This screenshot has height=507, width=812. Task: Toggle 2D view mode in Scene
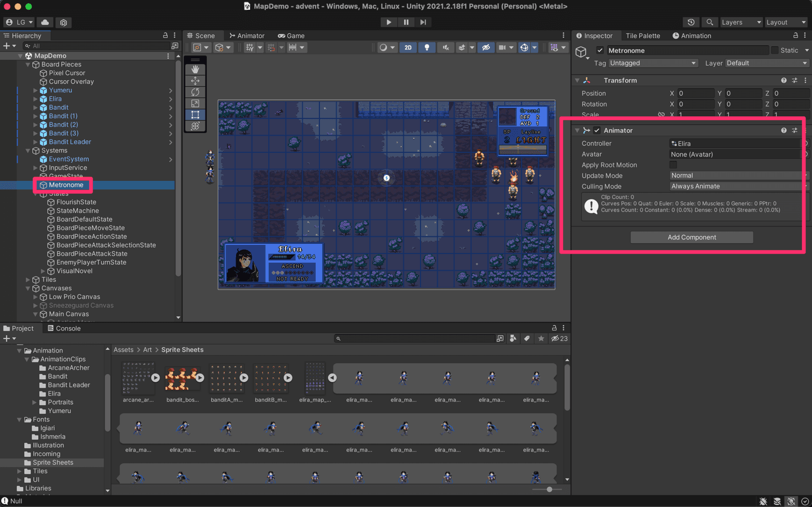(x=408, y=47)
